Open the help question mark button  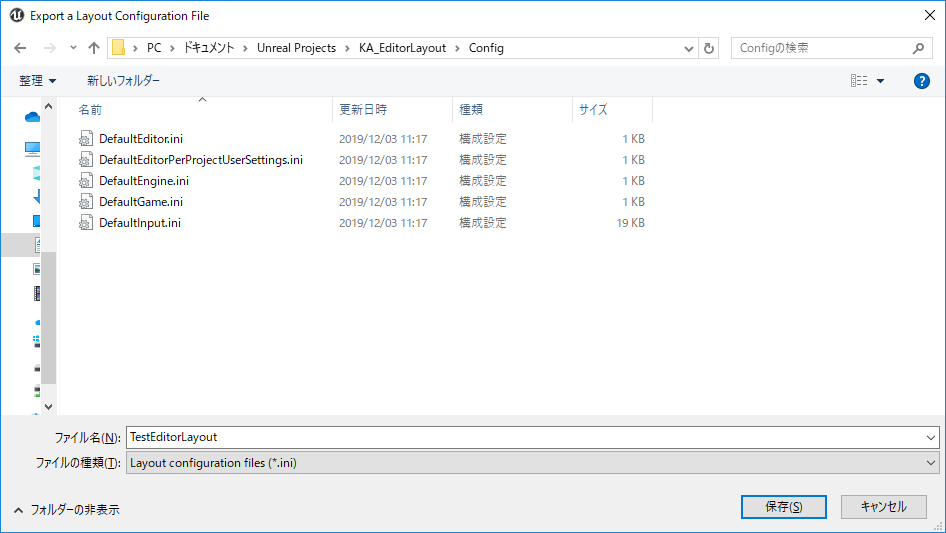(921, 81)
